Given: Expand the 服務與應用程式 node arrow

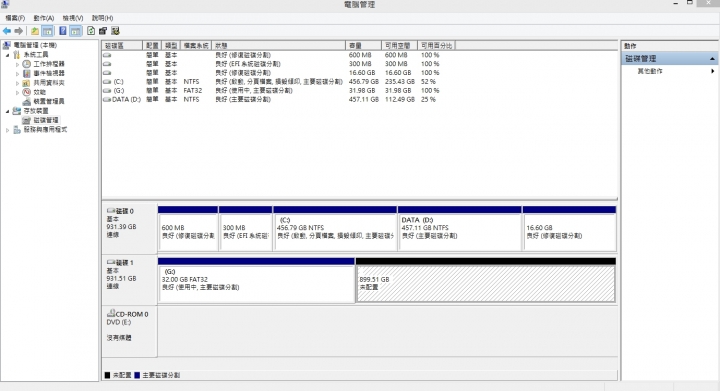Looking at the screenshot, I should (7, 130).
